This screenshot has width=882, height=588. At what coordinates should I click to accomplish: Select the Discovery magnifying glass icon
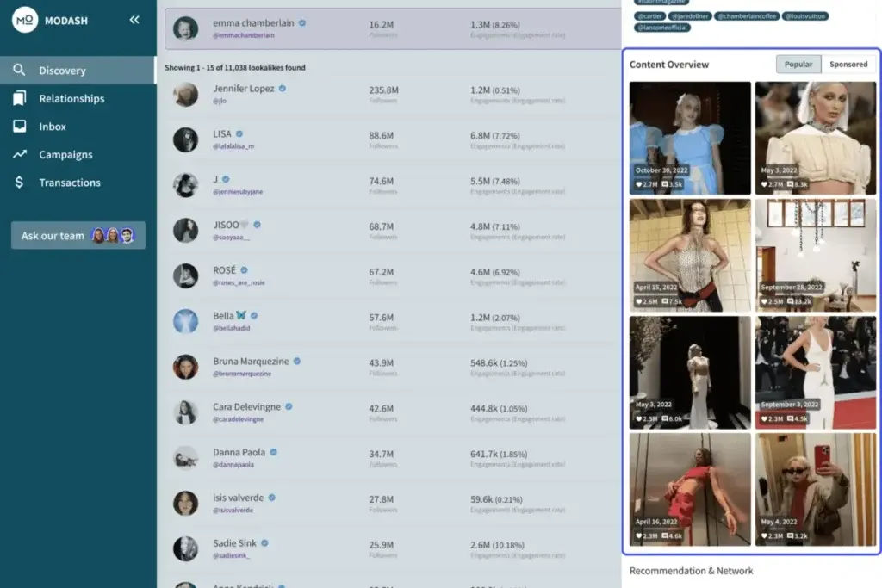pyautogui.click(x=20, y=70)
